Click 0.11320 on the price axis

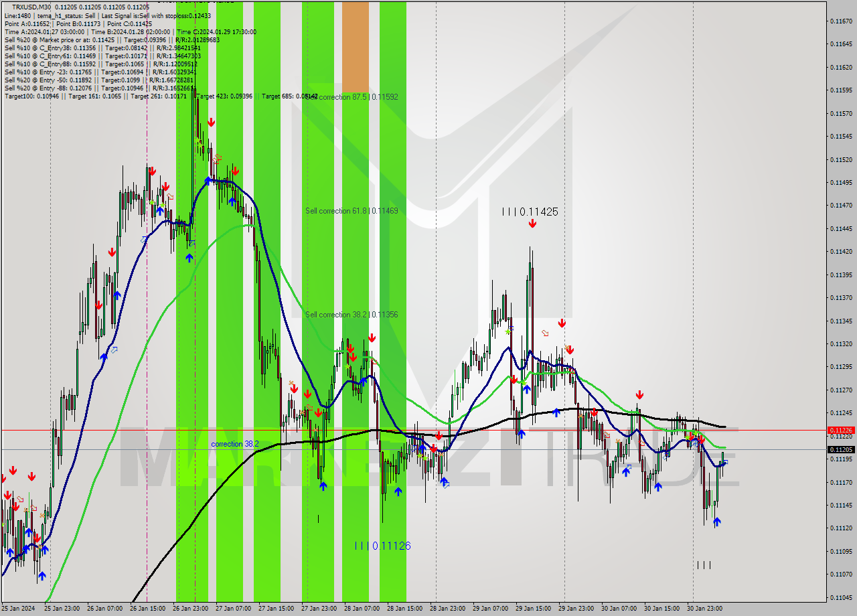tap(840, 344)
